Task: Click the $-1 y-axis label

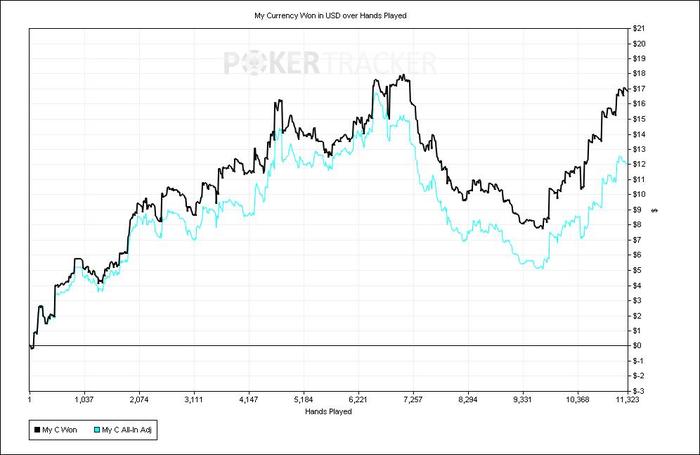Action: tap(638, 361)
